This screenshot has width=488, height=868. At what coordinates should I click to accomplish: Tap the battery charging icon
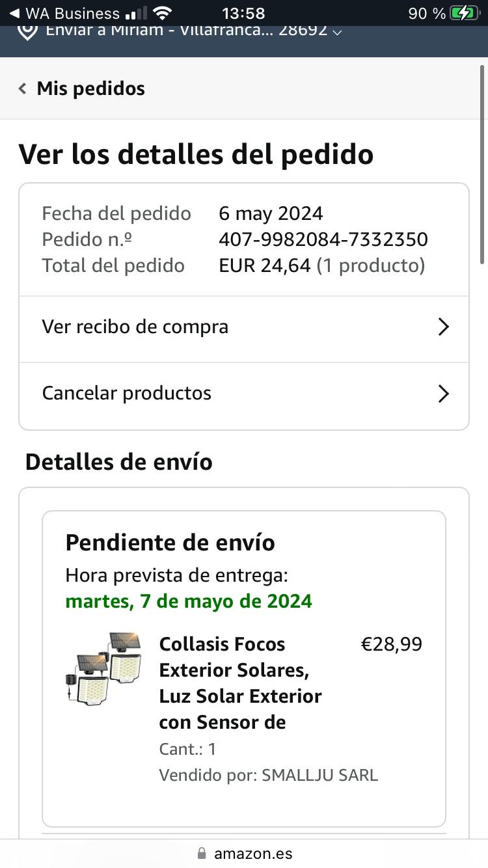(x=464, y=13)
